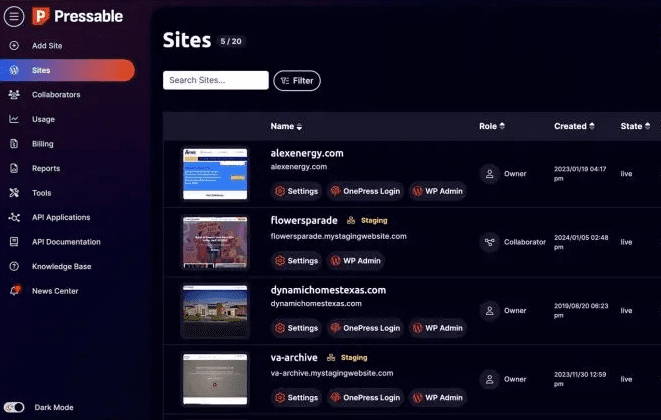
Task: Toggle the Dark Mode switch
Action: click(x=14, y=407)
